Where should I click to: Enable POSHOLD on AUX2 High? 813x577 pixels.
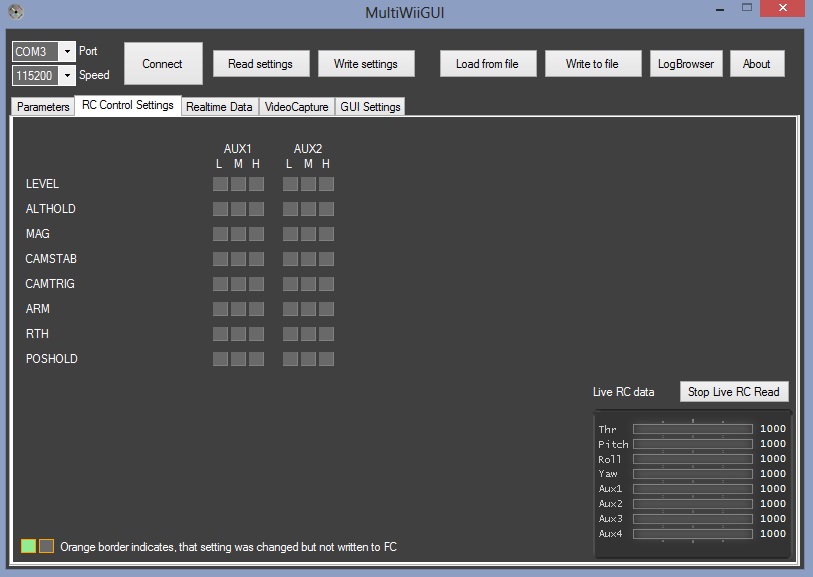pos(326,359)
